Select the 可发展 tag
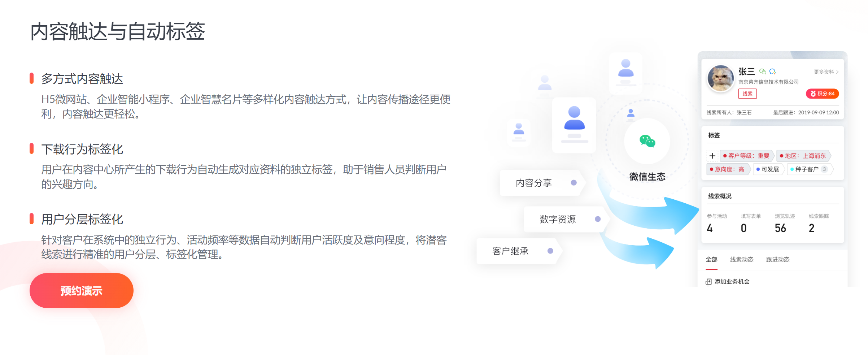The height and width of the screenshot is (355, 868). point(768,169)
